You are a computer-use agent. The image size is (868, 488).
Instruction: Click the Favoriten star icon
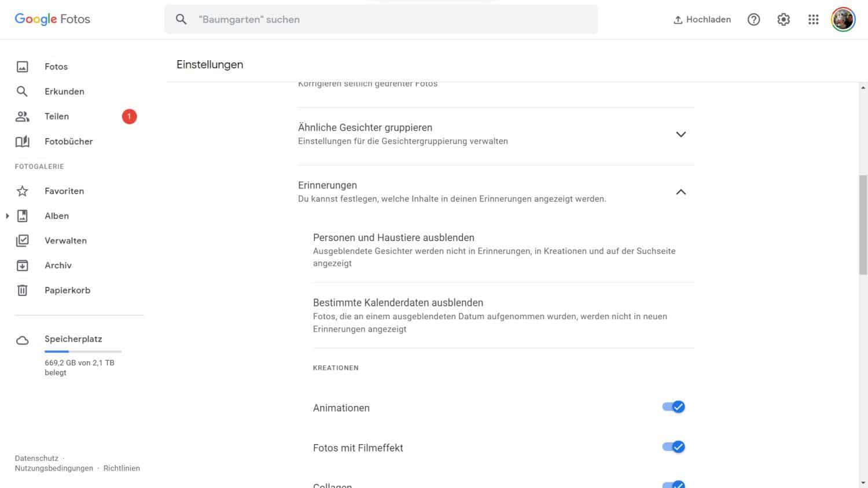23,191
